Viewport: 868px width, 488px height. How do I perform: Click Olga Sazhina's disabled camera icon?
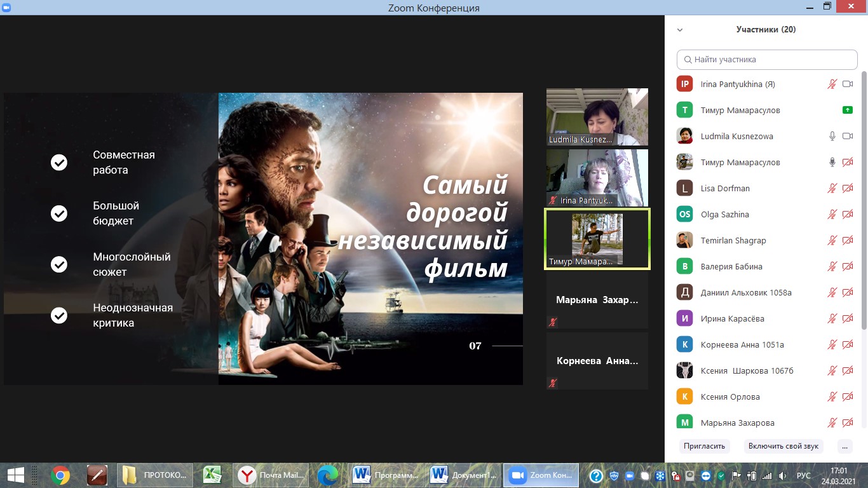pos(847,214)
